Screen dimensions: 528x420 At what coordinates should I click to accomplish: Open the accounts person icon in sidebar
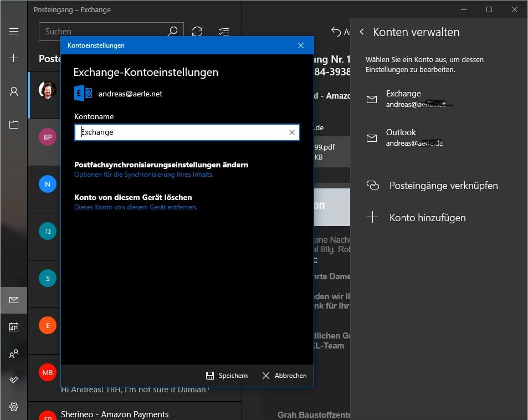14,91
